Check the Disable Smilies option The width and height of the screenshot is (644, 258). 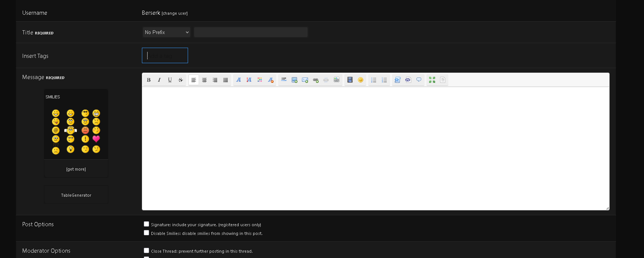point(146,233)
